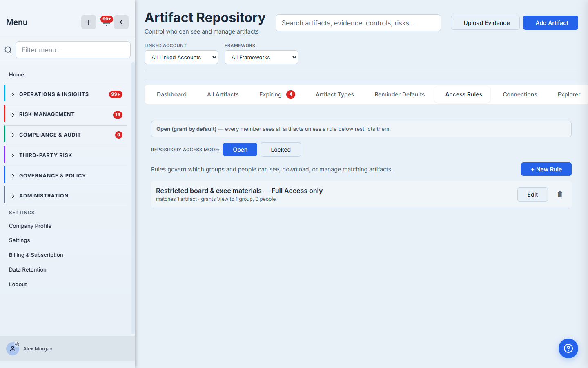This screenshot has height=368, width=588.
Task: Click the search magnifier beside Filter menu
Action: pos(8,50)
